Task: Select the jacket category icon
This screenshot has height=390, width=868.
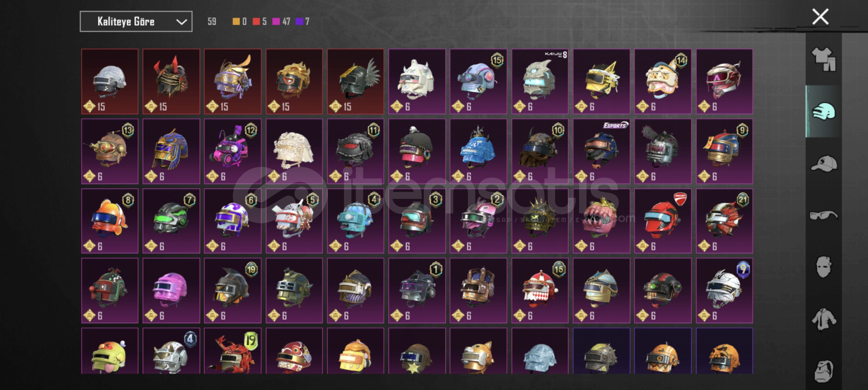Action: tap(824, 319)
